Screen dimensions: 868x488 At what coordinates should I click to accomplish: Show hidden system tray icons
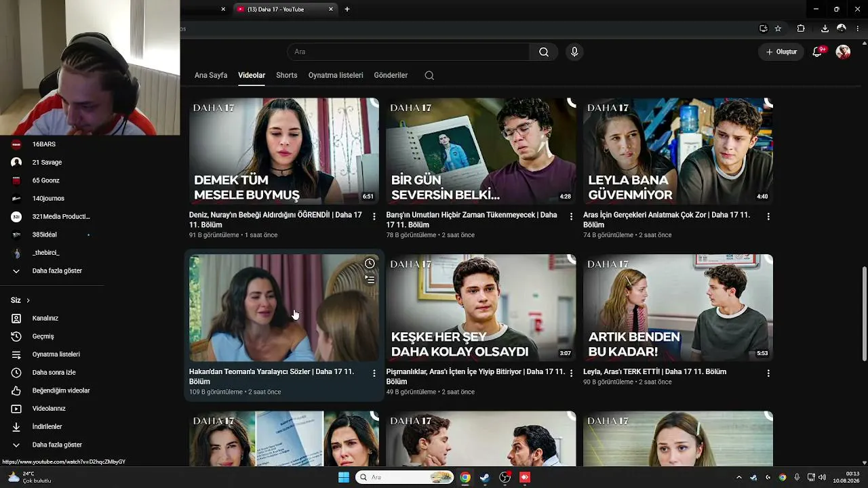[739, 477]
